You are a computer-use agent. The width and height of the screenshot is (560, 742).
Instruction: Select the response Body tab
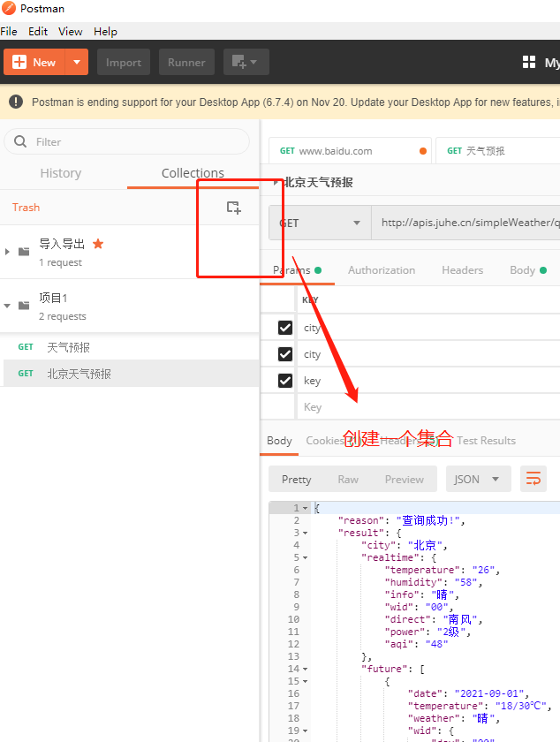coord(279,441)
